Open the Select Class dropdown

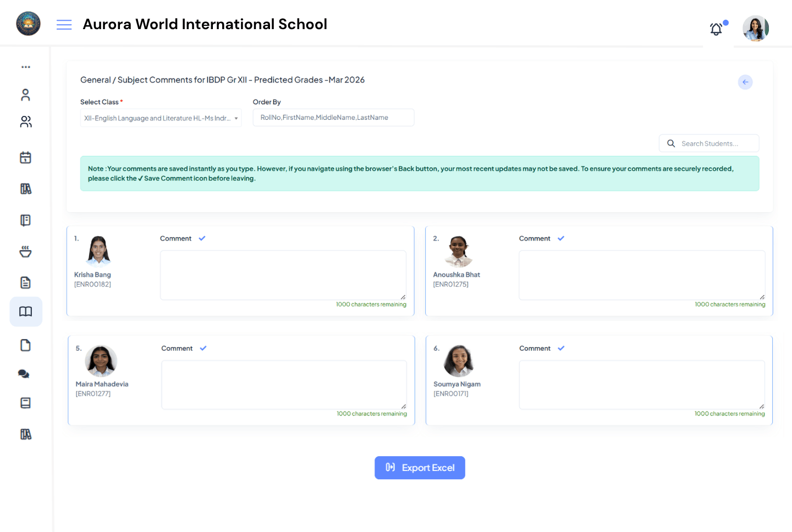point(161,117)
